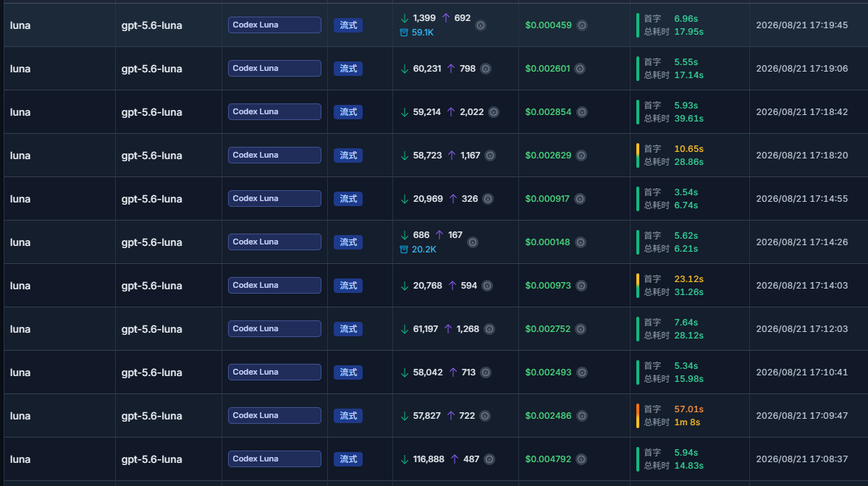Open cost details icon beside $0.002601
The height and width of the screenshot is (486, 868).
[x=580, y=69]
